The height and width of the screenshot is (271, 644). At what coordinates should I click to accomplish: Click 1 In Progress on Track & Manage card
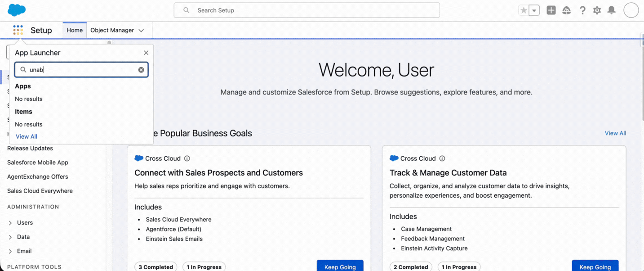459,266
